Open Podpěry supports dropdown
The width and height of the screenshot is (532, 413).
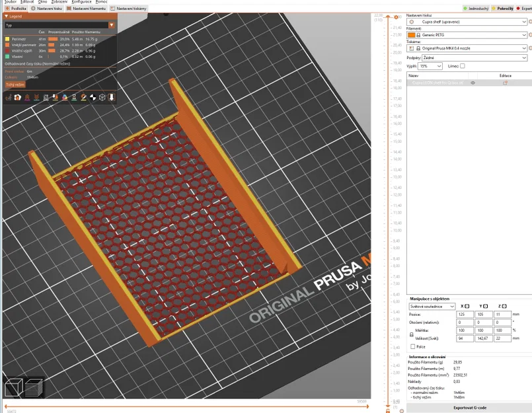click(x=475, y=57)
